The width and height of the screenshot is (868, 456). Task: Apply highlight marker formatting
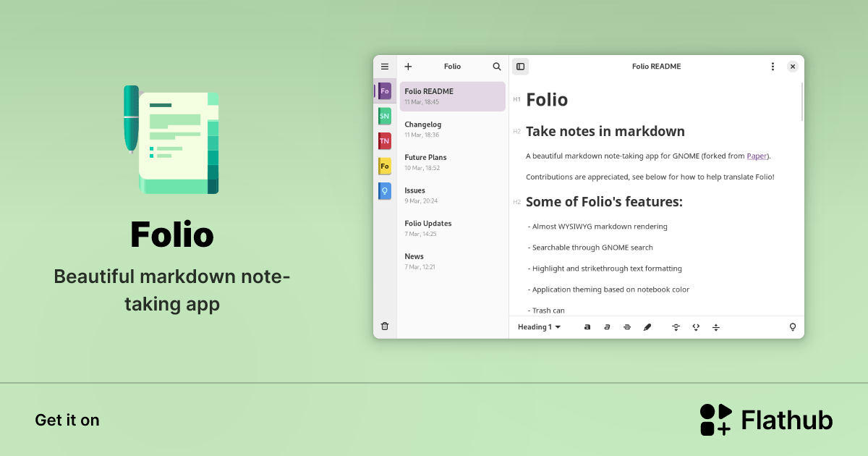(647, 327)
